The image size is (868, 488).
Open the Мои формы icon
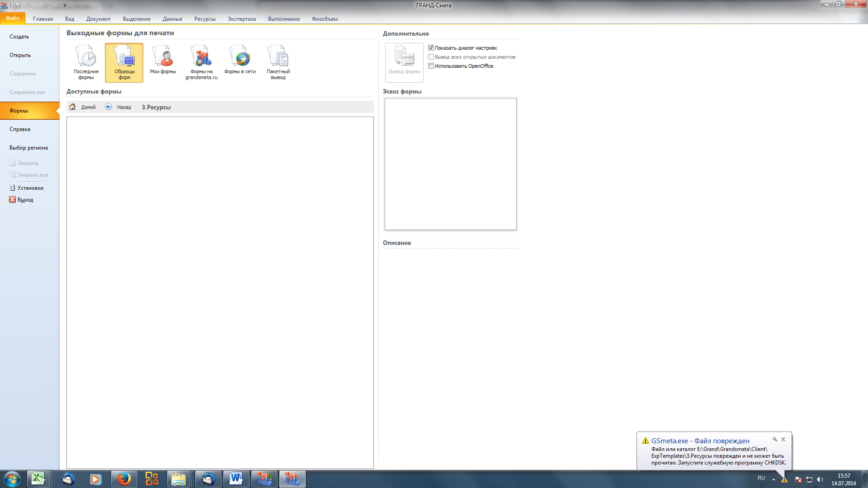pos(163,62)
